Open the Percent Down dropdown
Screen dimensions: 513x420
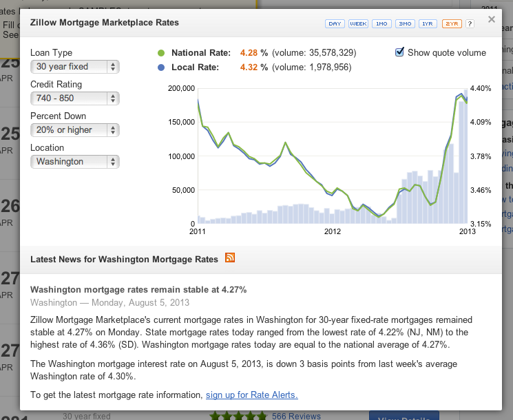[75, 130]
